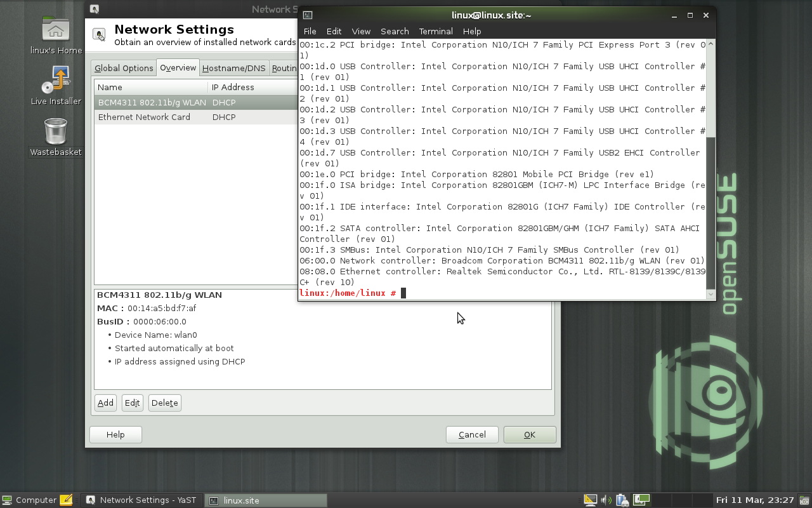Select the Overview tab
Image resolution: width=812 pixels, height=508 pixels.
pos(178,67)
